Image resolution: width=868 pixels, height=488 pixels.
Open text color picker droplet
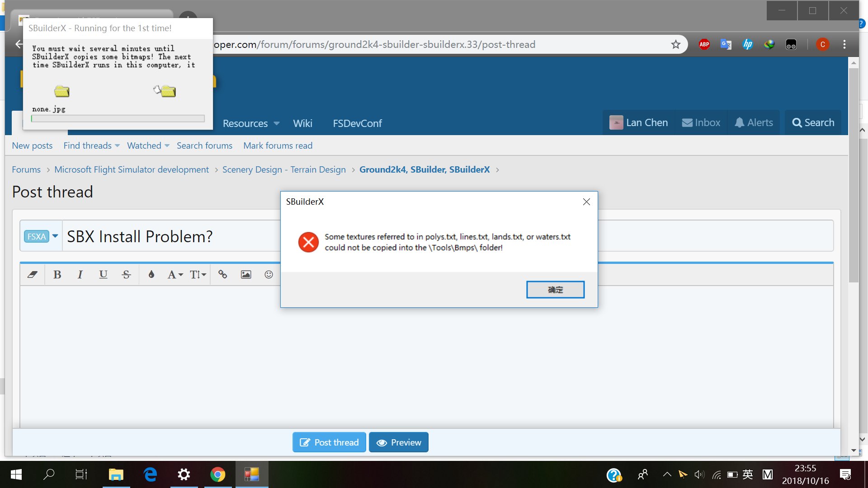151,274
